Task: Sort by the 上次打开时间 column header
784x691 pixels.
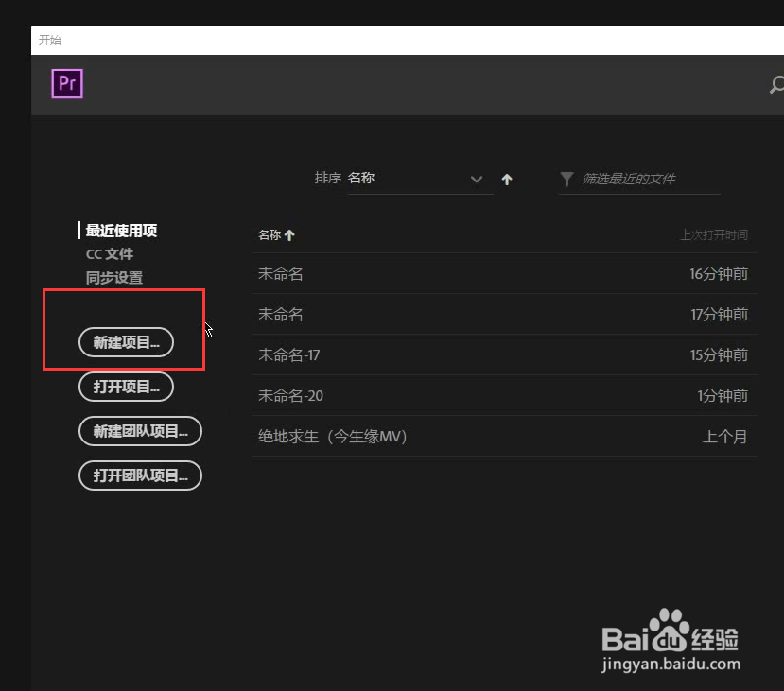Action: [714, 234]
